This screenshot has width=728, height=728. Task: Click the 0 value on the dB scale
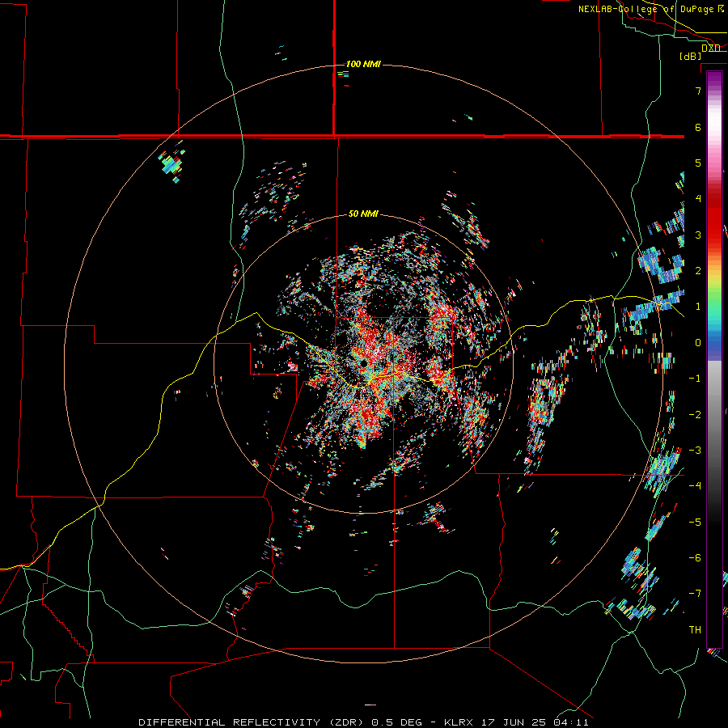click(698, 343)
